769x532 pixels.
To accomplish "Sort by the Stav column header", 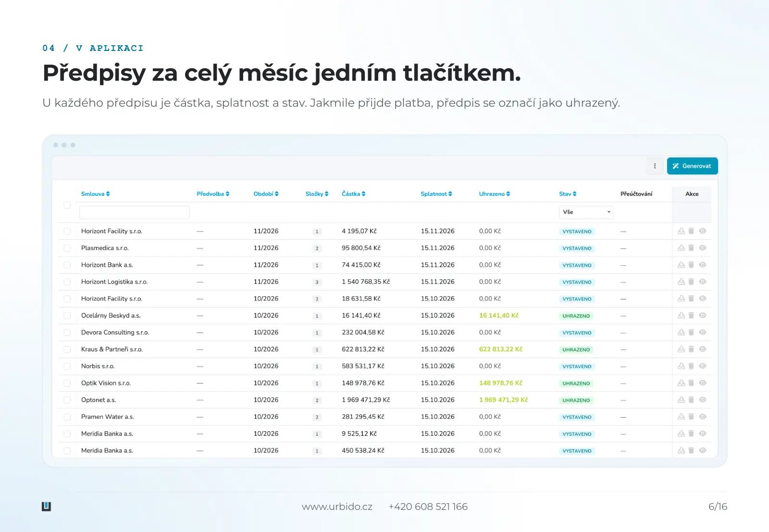I will click(x=568, y=194).
